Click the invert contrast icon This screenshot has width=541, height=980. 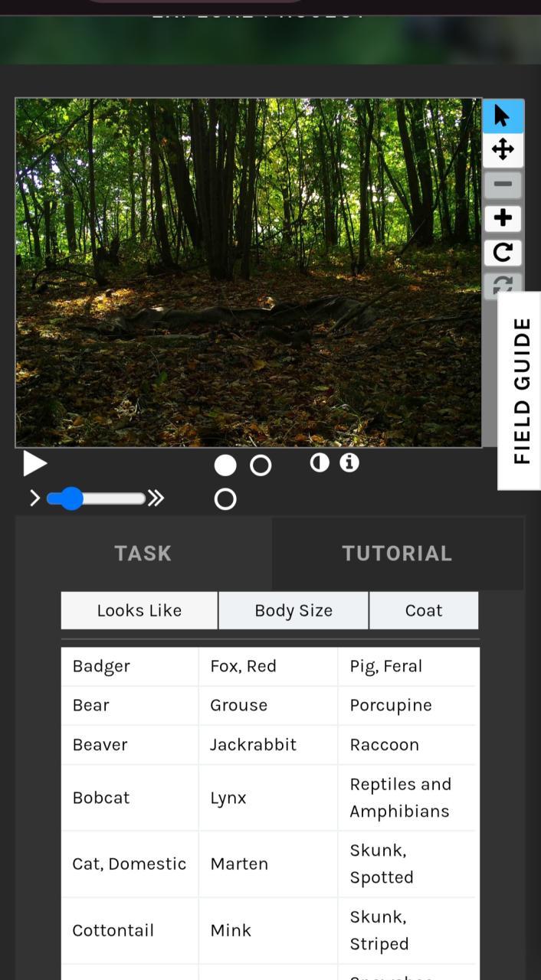point(320,462)
